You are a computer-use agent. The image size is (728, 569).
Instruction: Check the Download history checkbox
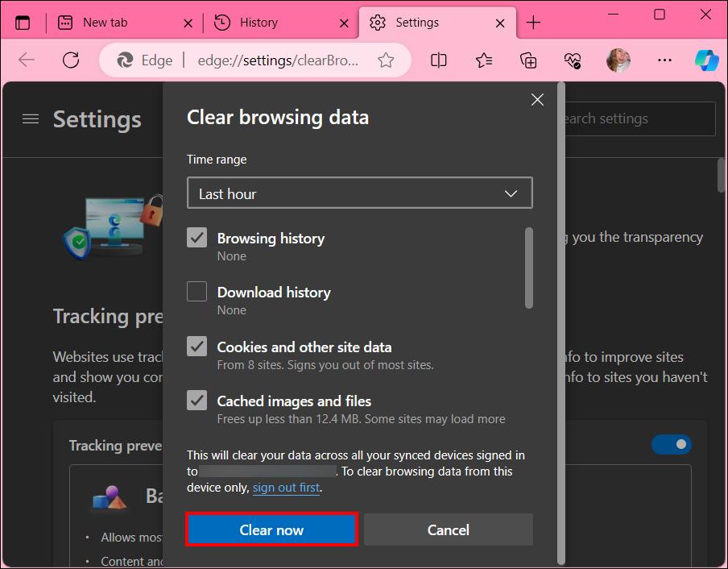point(196,292)
